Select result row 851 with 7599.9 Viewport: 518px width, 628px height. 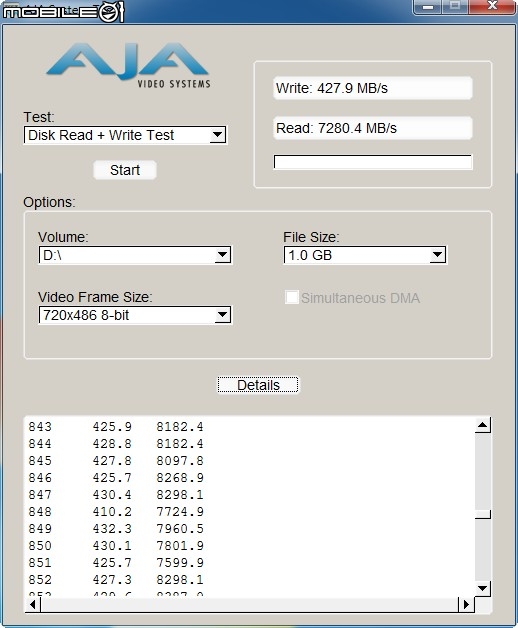116,563
